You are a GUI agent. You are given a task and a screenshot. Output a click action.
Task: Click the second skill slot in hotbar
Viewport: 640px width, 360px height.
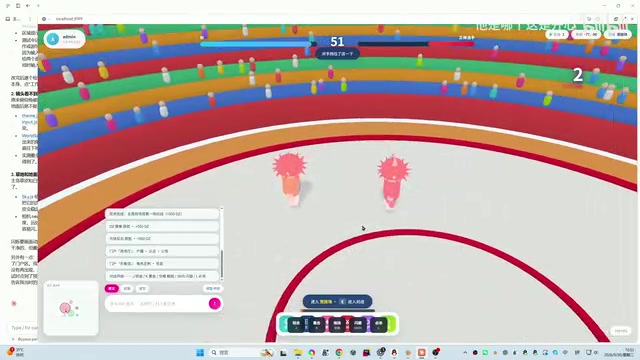tap(317, 324)
